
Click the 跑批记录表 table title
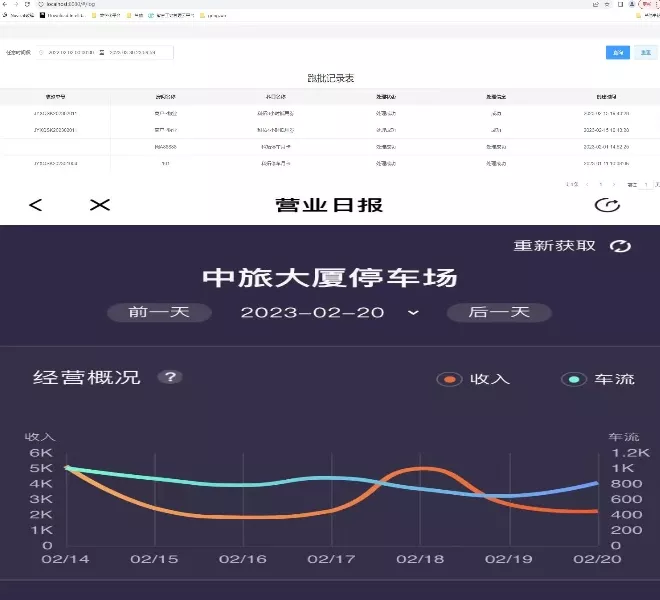click(330, 78)
